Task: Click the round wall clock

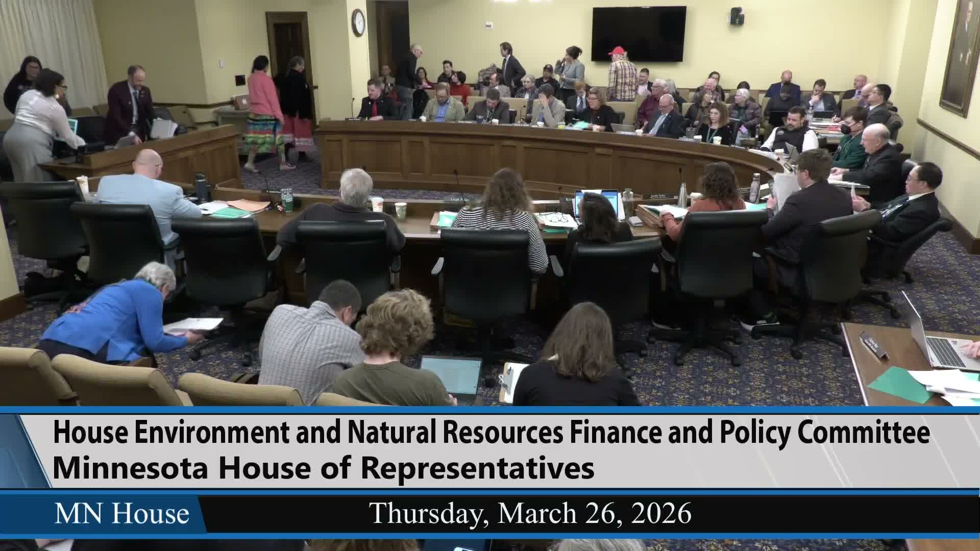Action: [358, 22]
